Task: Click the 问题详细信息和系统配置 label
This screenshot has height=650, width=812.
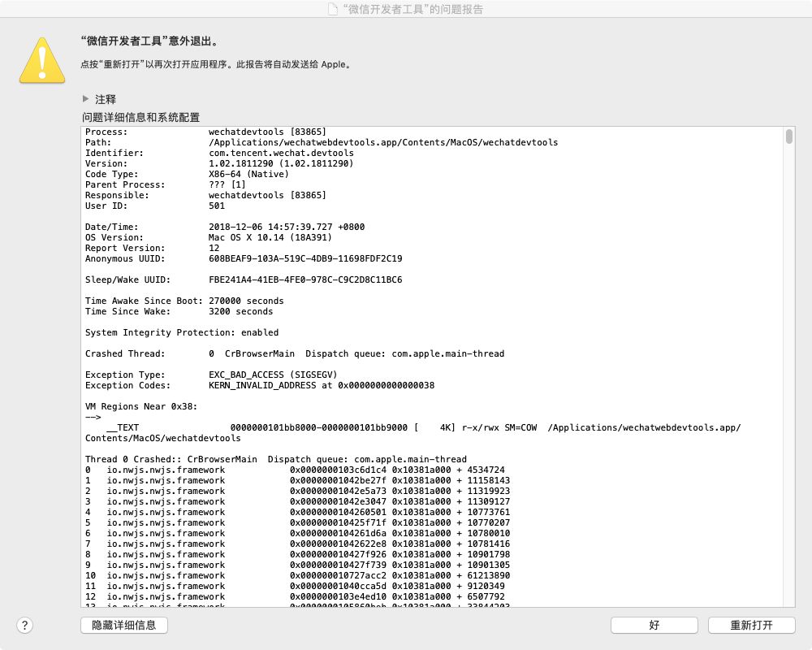Action: [x=140, y=117]
